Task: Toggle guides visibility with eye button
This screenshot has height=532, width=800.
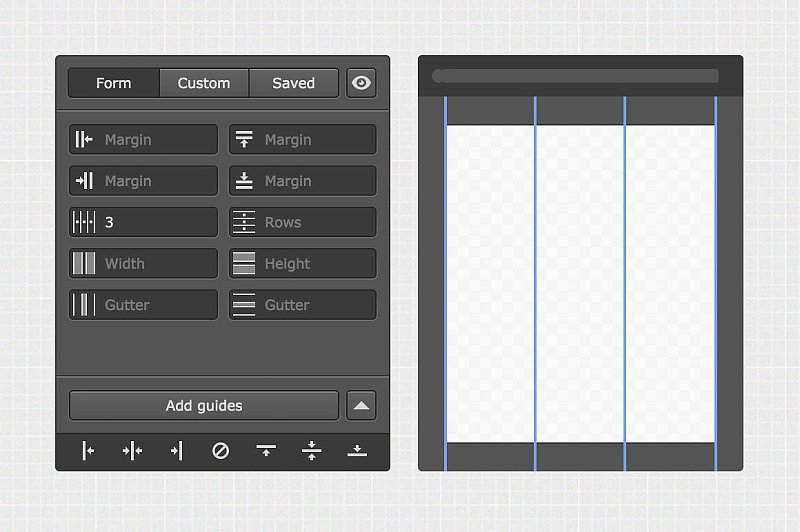Action: pyautogui.click(x=361, y=83)
